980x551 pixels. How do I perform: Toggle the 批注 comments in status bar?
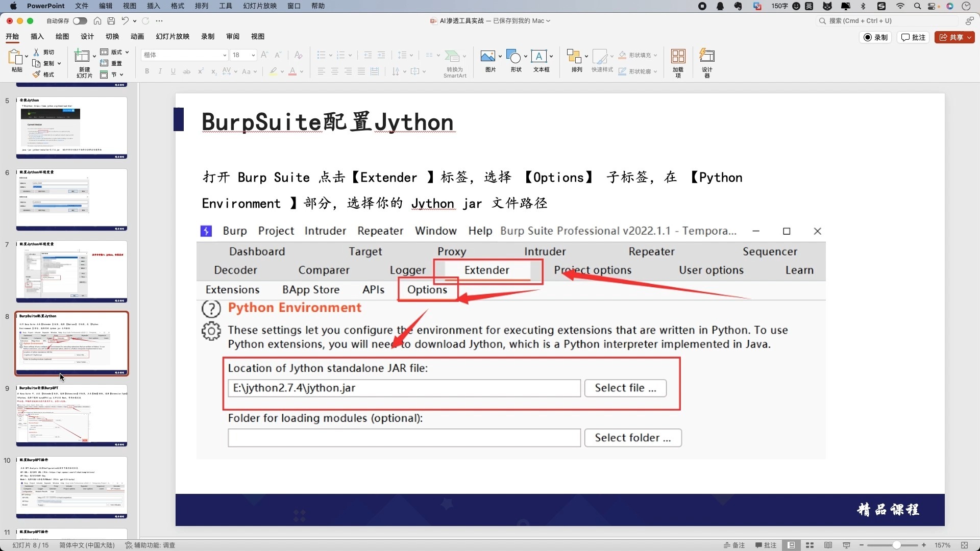[x=766, y=545]
